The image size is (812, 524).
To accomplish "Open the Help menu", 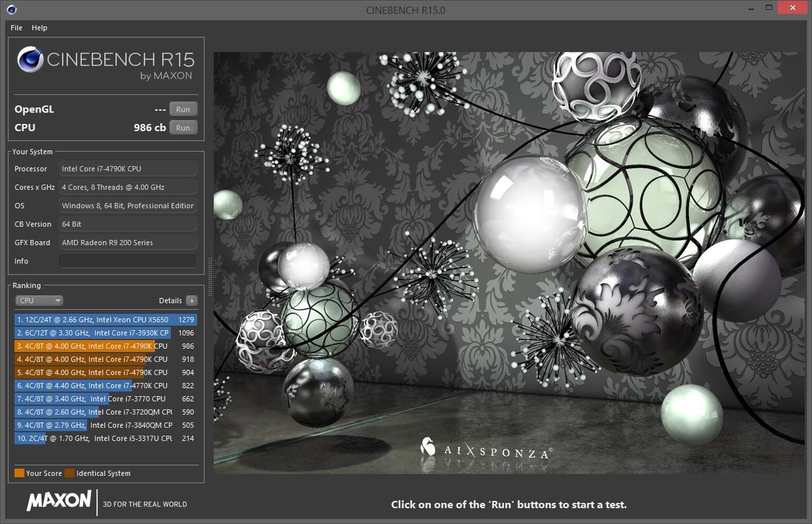I will pos(40,28).
